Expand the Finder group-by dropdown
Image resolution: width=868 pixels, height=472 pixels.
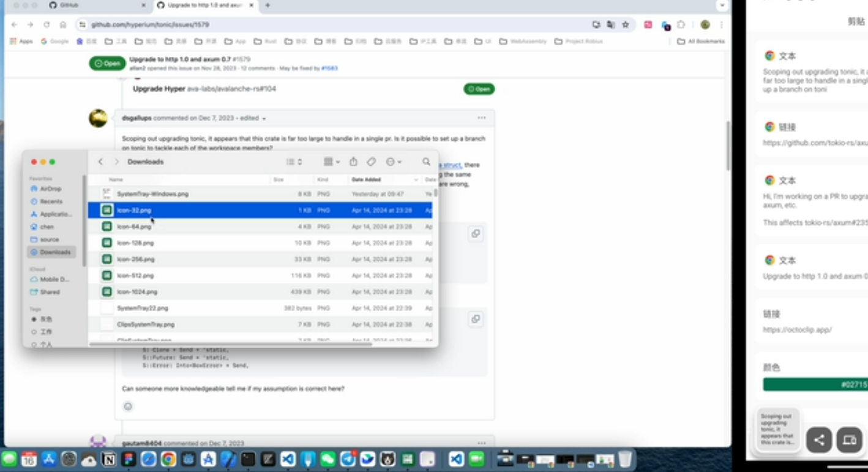point(331,162)
